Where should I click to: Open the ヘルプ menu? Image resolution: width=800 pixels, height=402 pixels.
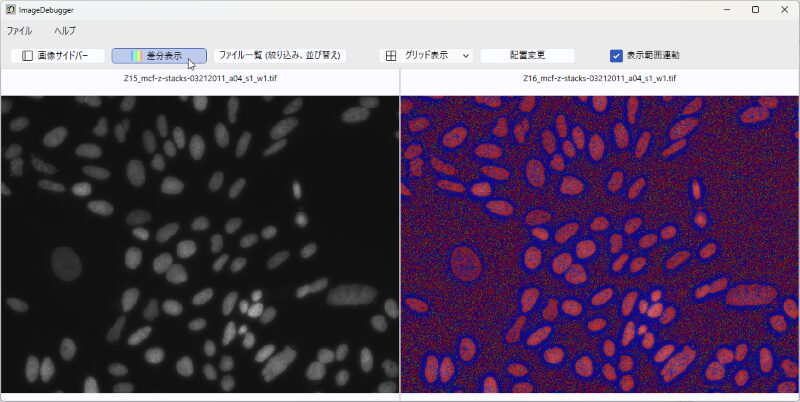click(65, 31)
